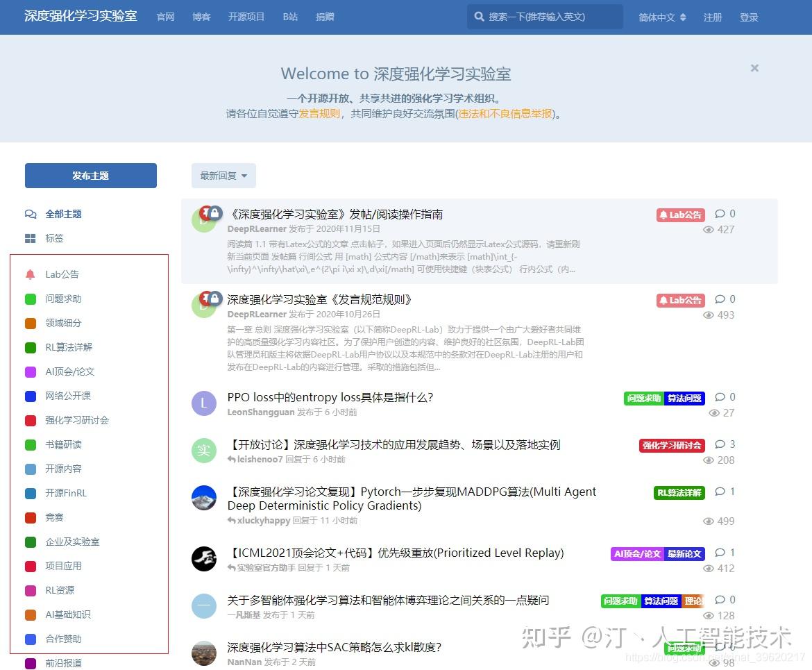This screenshot has width=812, height=670.
Task: Click the purple AI顶会/论文 category icon
Action: coord(29,371)
